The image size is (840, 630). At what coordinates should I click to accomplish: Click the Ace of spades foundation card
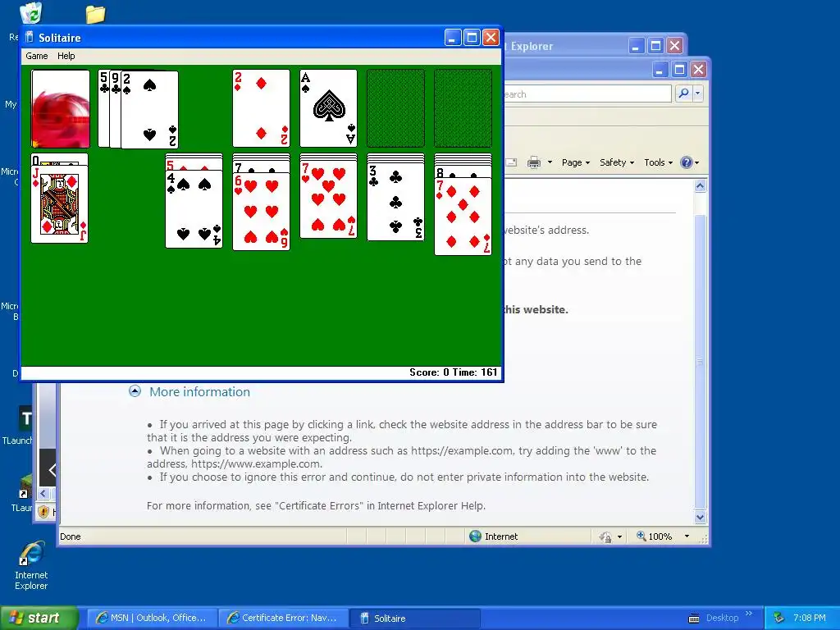pyautogui.click(x=328, y=108)
